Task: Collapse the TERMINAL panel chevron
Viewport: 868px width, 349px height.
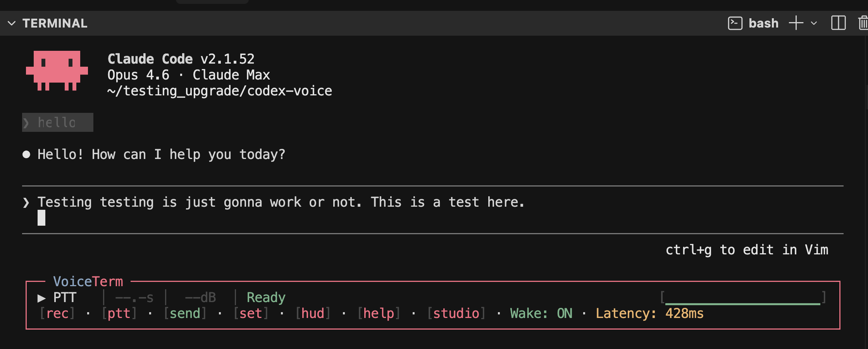Action: coord(12,23)
